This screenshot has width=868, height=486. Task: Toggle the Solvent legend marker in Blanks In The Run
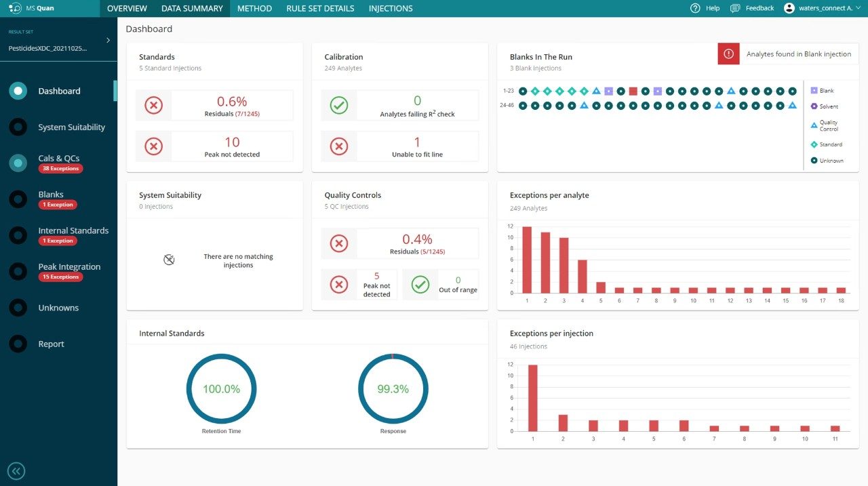point(814,106)
